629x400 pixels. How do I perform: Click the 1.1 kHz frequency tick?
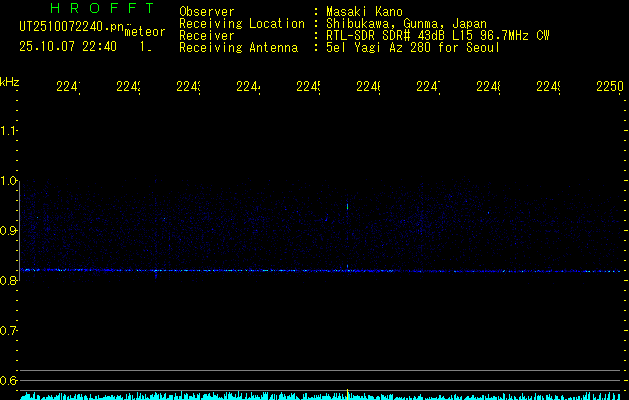click(10, 131)
